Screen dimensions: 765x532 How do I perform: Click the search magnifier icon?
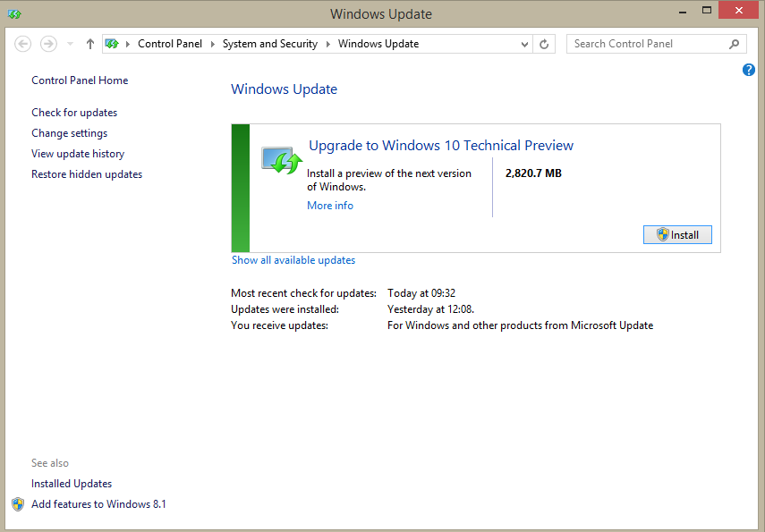(734, 44)
